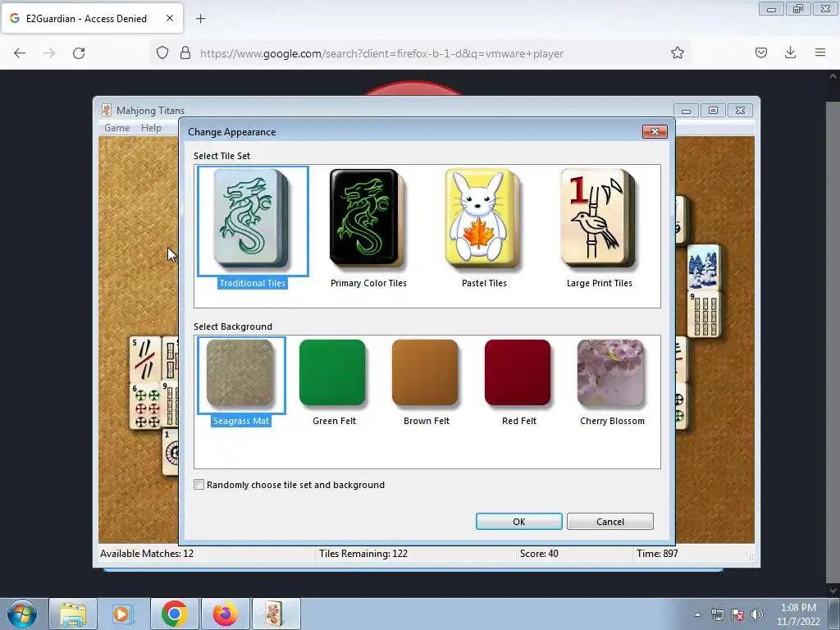
Task: Switch to the E2Guardian - Access Denied tab
Action: pos(92,18)
